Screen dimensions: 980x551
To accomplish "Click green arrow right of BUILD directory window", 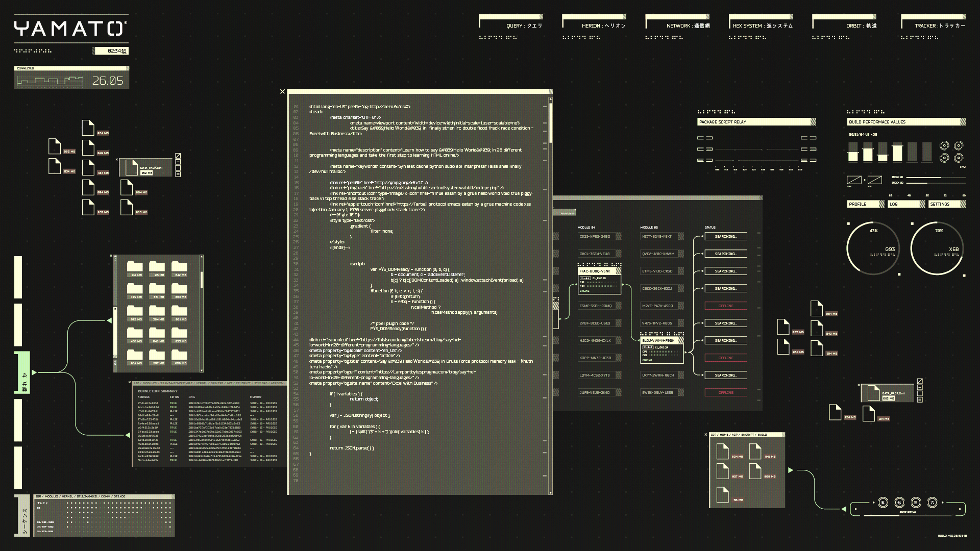I will (791, 470).
